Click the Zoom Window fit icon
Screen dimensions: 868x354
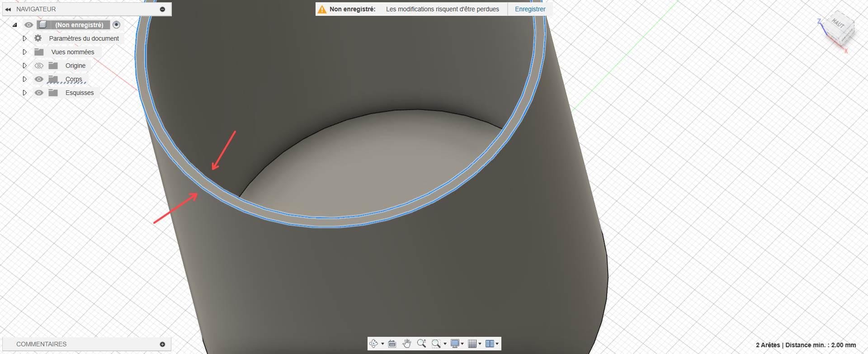[436, 344]
